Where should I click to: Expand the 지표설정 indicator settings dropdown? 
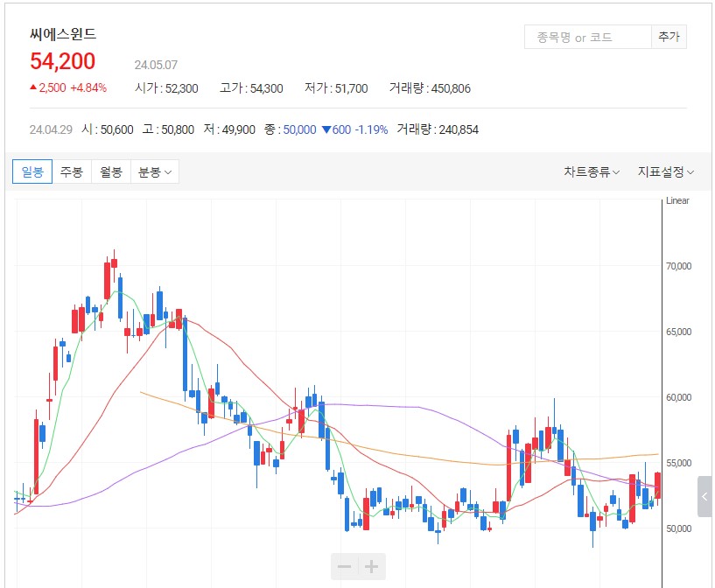point(665,171)
